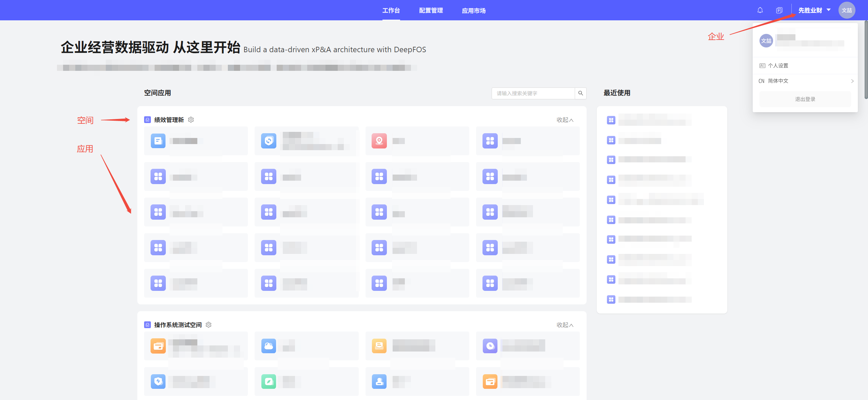868x400 pixels.
Task: Open the blue refresh-shield app icon
Action: point(269,141)
